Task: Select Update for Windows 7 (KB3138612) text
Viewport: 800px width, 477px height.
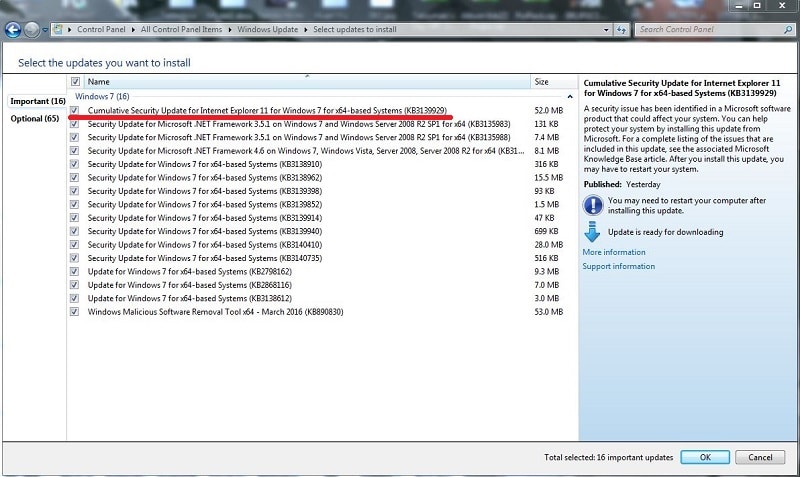Action: [190, 298]
